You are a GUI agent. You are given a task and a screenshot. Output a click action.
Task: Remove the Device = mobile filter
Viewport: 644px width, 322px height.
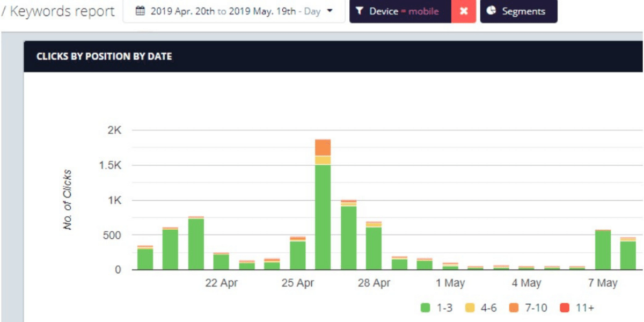[x=464, y=11]
